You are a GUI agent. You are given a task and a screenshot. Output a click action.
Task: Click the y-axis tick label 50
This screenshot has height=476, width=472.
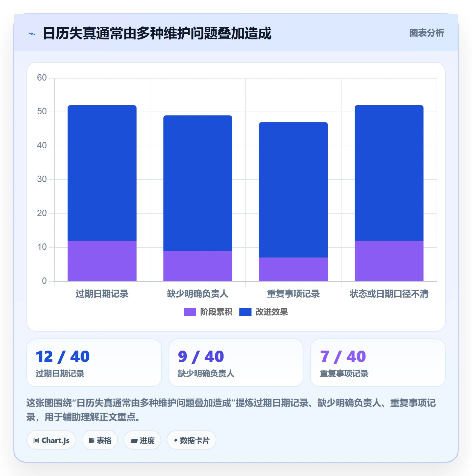pyautogui.click(x=42, y=112)
